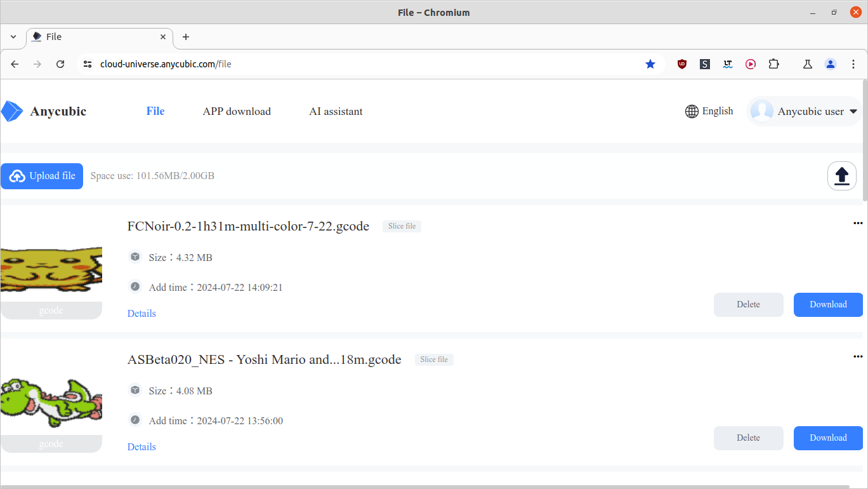Minimize the Chromium window

[813, 13]
